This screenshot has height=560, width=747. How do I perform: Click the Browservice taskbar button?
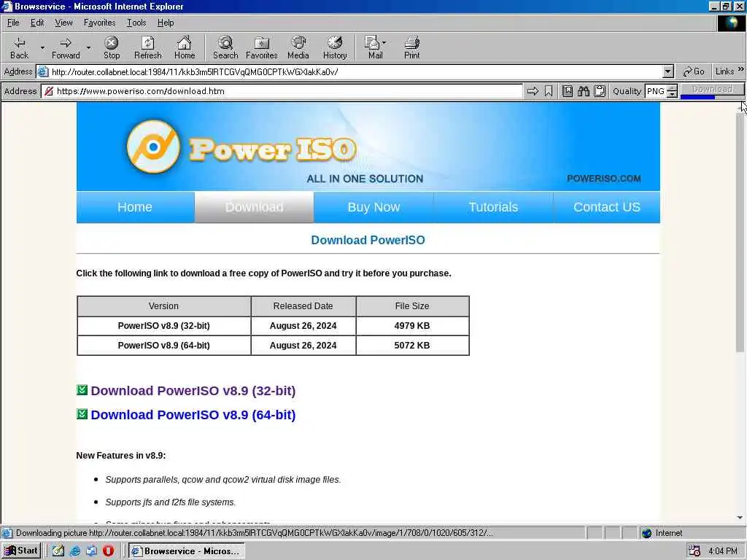(186, 551)
